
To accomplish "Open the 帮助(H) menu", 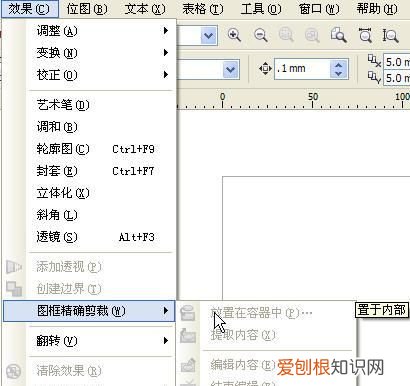I will click(377, 9).
